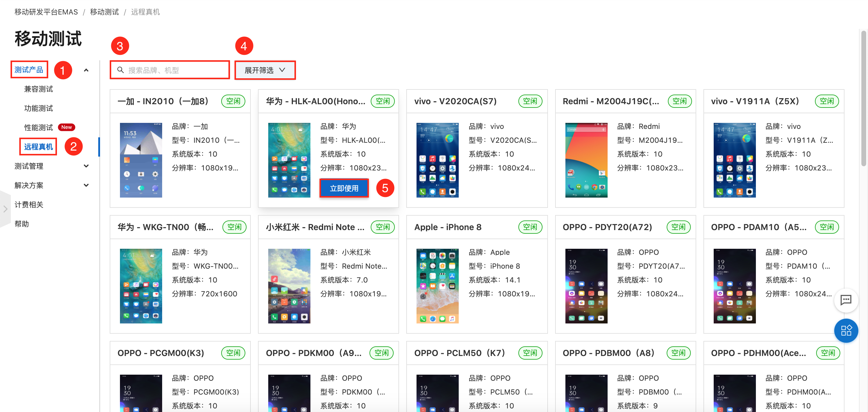Open OPPO PDYT20(A72) device screenshot thumbnail
Image resolution: width=868 pixels, height=412 pixels.
[x=586, y=286]
